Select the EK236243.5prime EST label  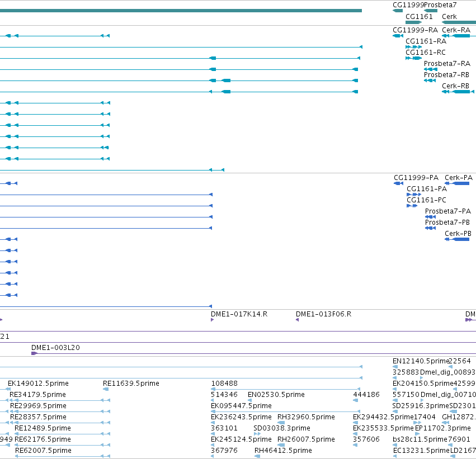241,417
